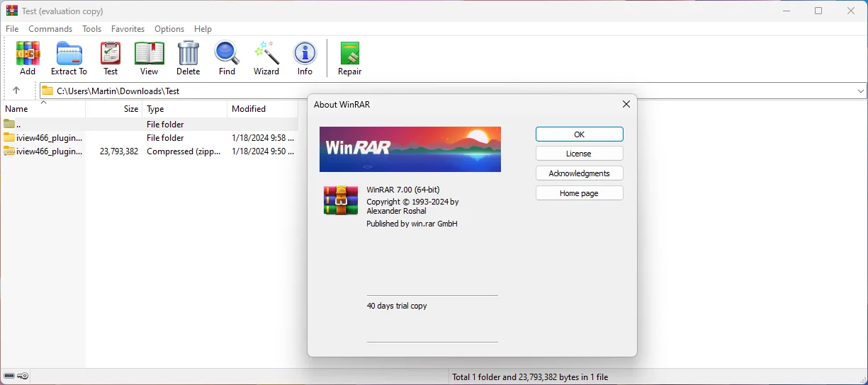Open the Help menu
This screenshot has width=868, height=385.
[203, 29]
